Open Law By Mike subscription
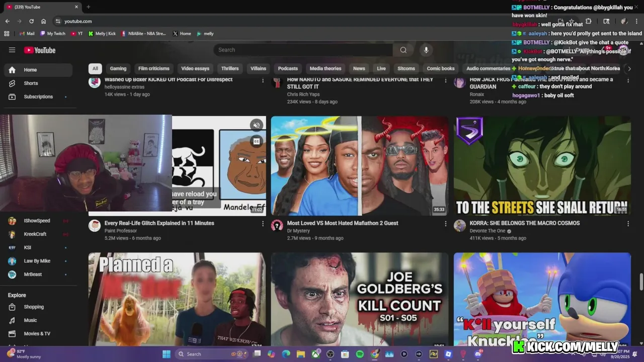644x362 pixels. (38, 261)
